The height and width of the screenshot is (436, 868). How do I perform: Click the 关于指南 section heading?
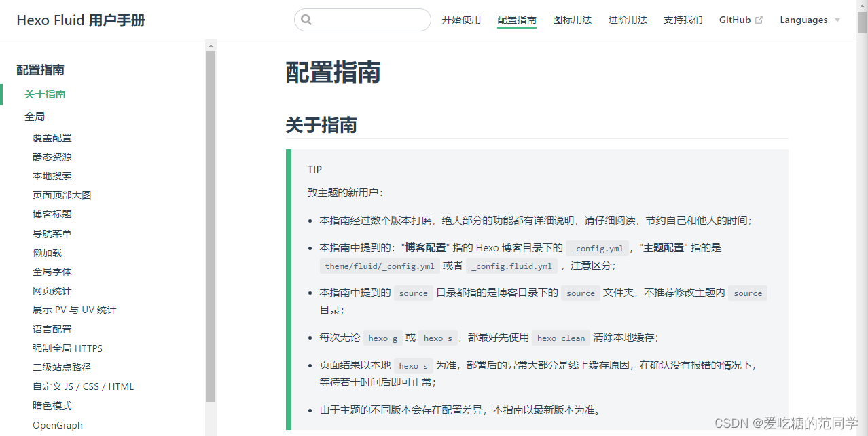[x=321, y=125]
